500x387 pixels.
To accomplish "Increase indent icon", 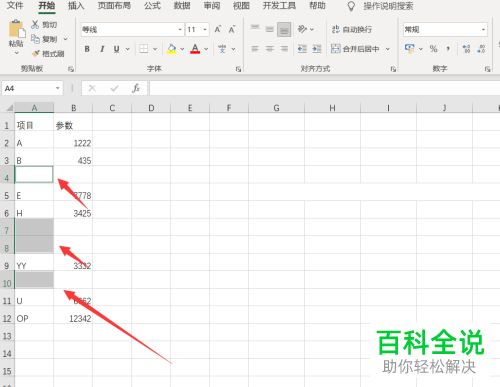I will point(317,49).
